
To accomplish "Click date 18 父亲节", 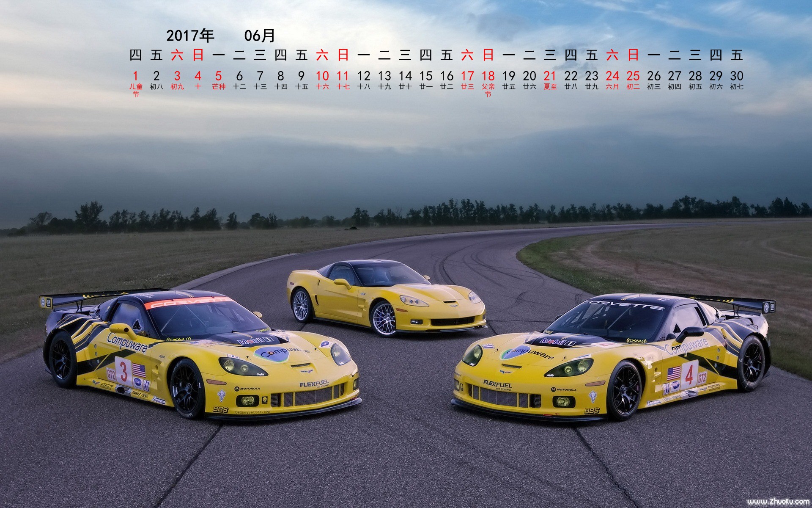I will (x=488, y=76).
